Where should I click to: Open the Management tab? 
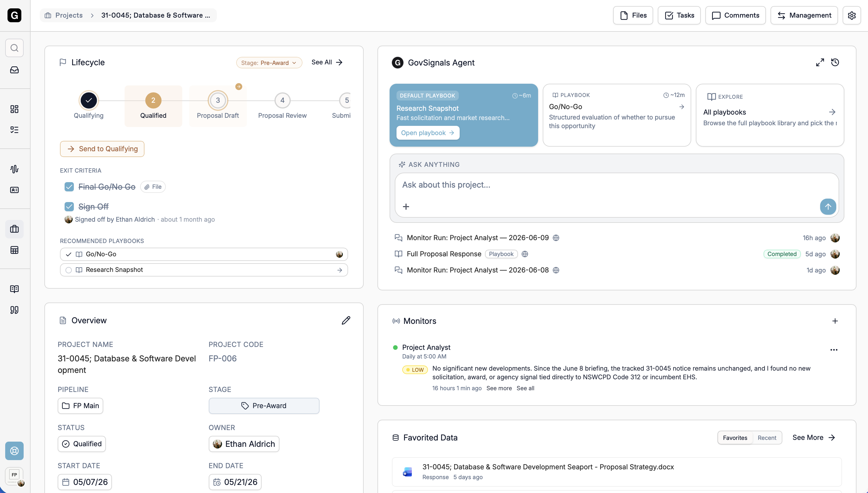point(804,15)
